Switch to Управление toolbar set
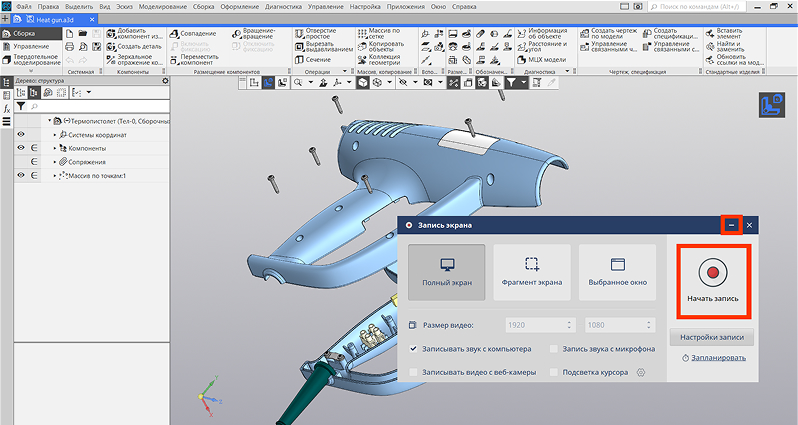This screenshot has width=798, height=425. pyautogui.click(x=31, y=46)
